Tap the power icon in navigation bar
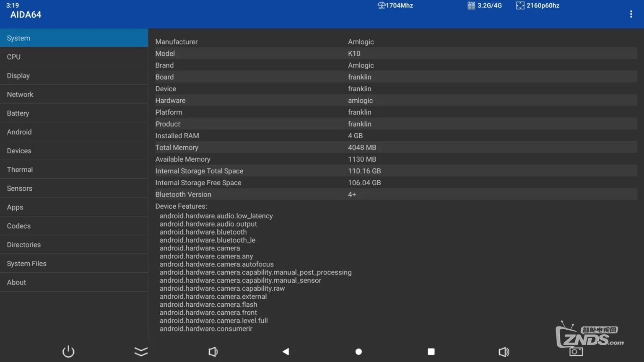The image size is (644, 362). click(x=68, y=352)
